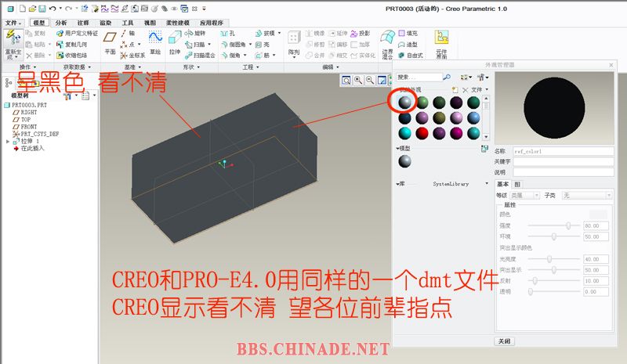The width and height of the screenshot is (627, 364).
Task: Select the red sphere appearance swatch
Action: coord(422,133)
